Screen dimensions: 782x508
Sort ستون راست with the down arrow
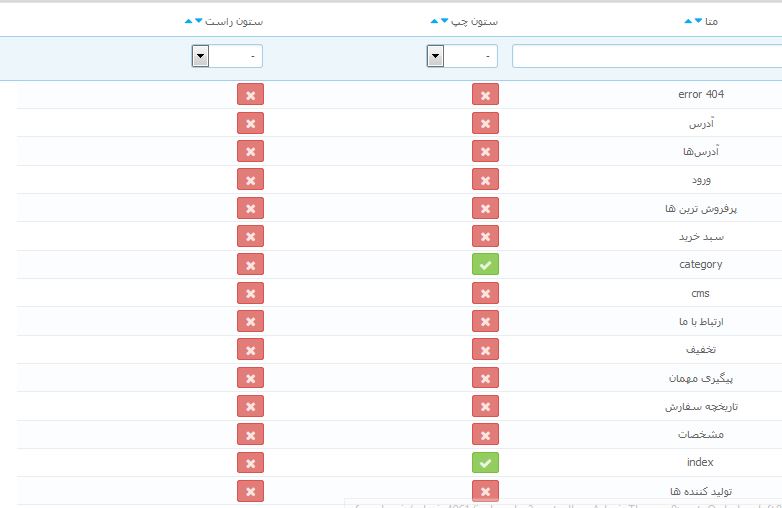pos(198,20)
